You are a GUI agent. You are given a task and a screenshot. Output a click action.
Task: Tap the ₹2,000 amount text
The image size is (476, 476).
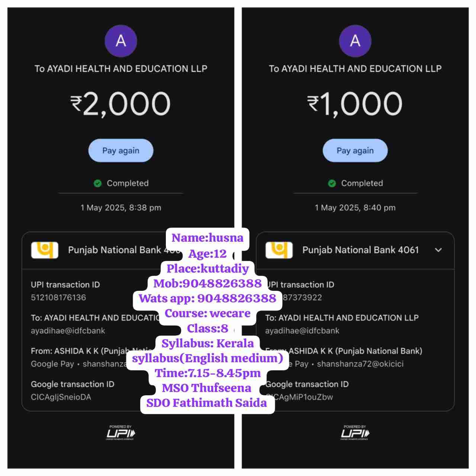pyautogui.click(x=121, y=104)
